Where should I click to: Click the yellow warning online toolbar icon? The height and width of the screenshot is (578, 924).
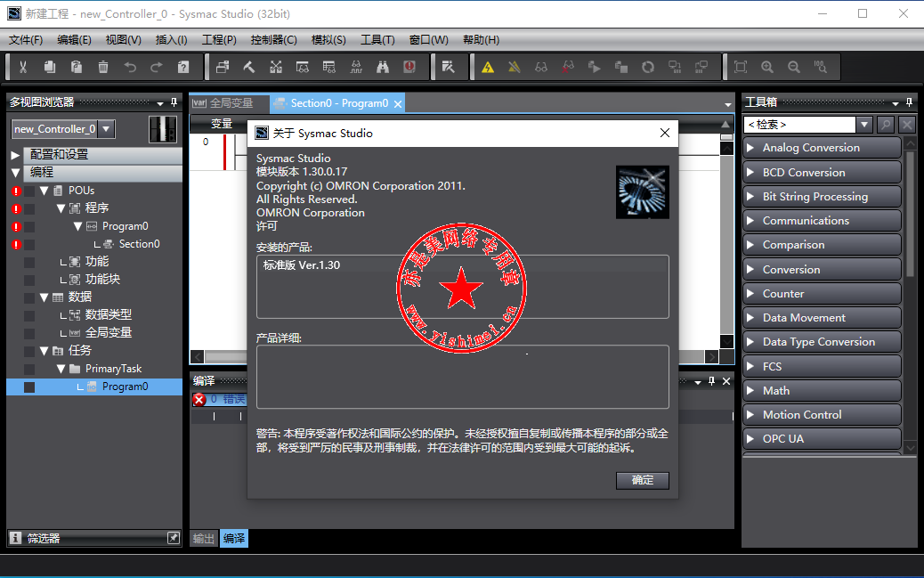point(487,67)
